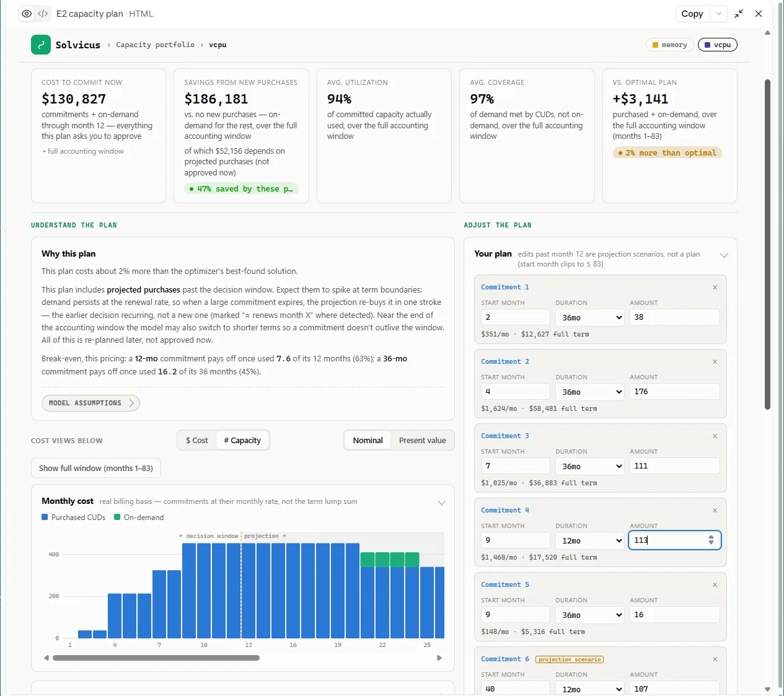Click the $186,181 savings value
The image size is (784, 696).
[216, 99]
